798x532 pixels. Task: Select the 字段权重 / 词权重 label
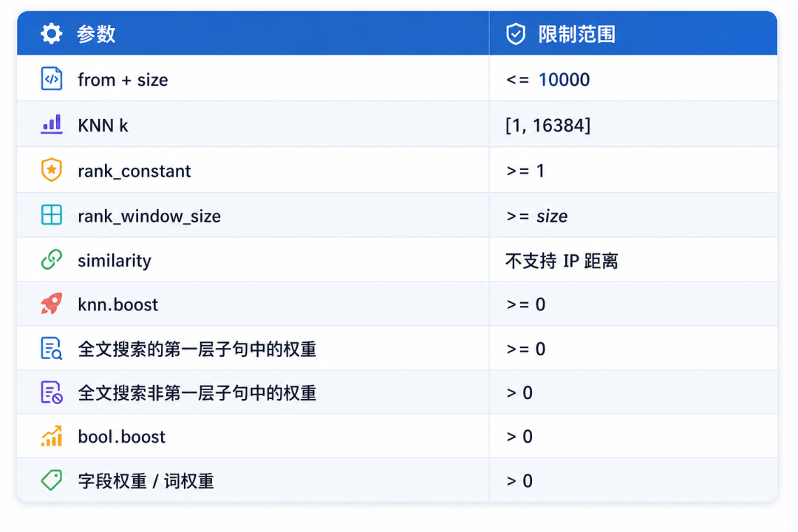tap(146, 480)
